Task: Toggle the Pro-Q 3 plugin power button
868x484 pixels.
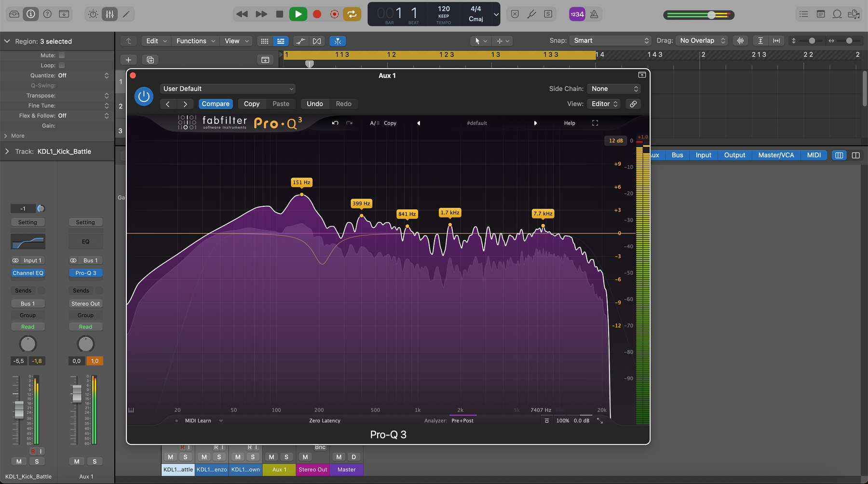Action: tap(144, 96)
